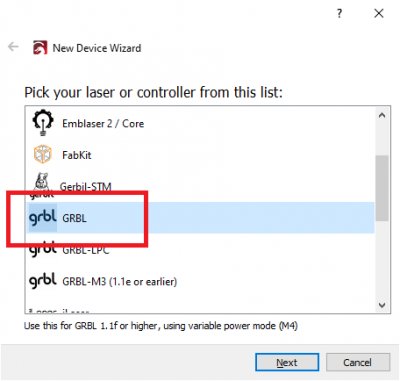Click the device list scrollbar thumb
400x381 pixels.
(382, 188)
